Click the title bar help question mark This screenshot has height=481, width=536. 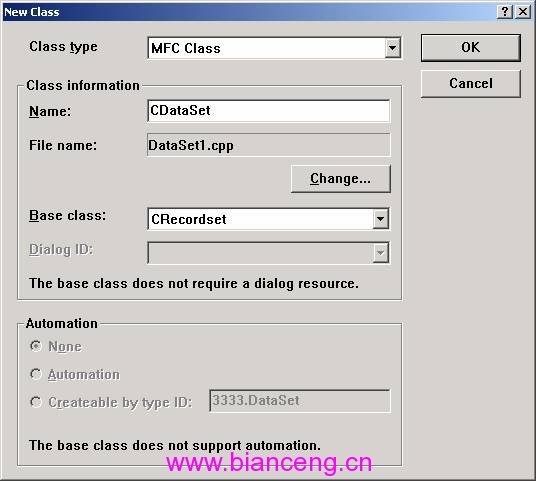(505, 12)
